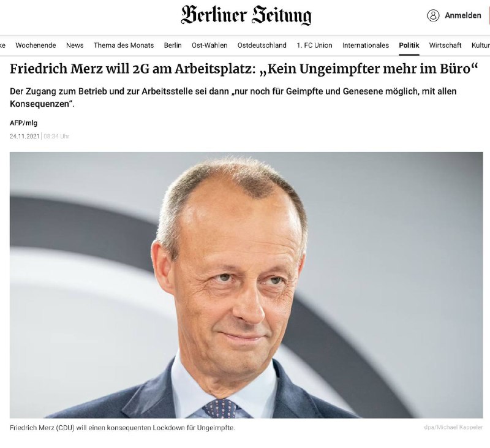
Task: Open the Wochenende section
Action: pyautogui.click(x=36, y=45)
